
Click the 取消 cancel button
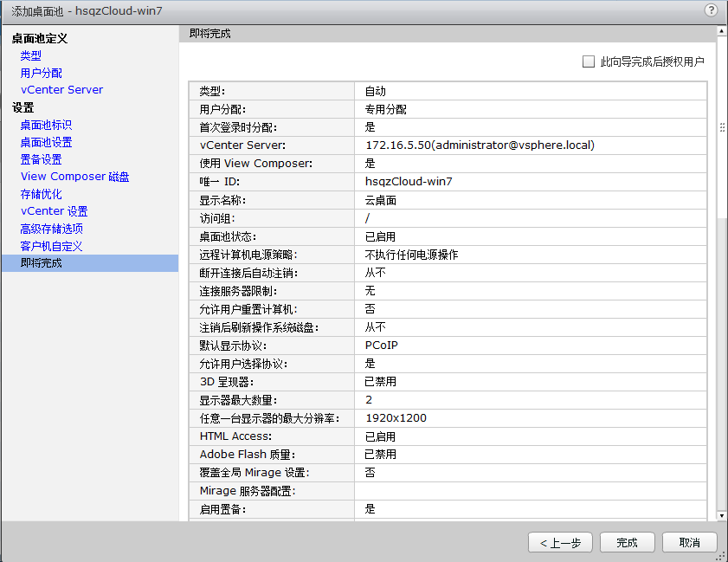689,542
